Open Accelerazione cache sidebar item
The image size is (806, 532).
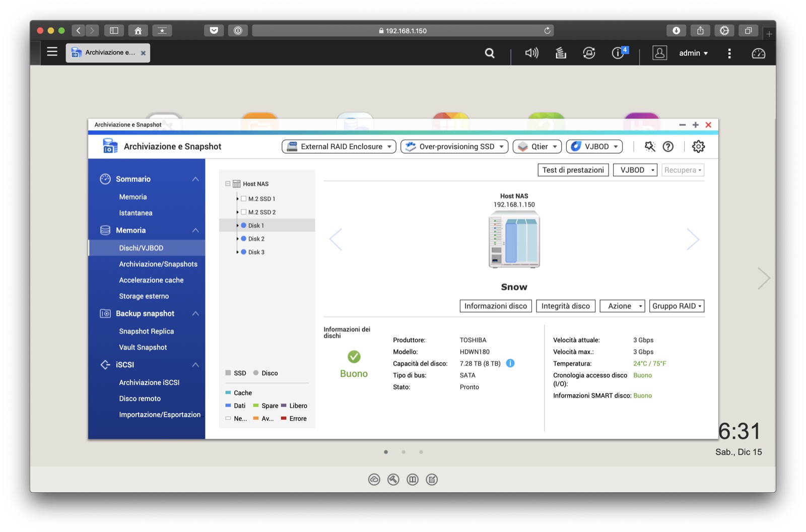pos(151,280)
